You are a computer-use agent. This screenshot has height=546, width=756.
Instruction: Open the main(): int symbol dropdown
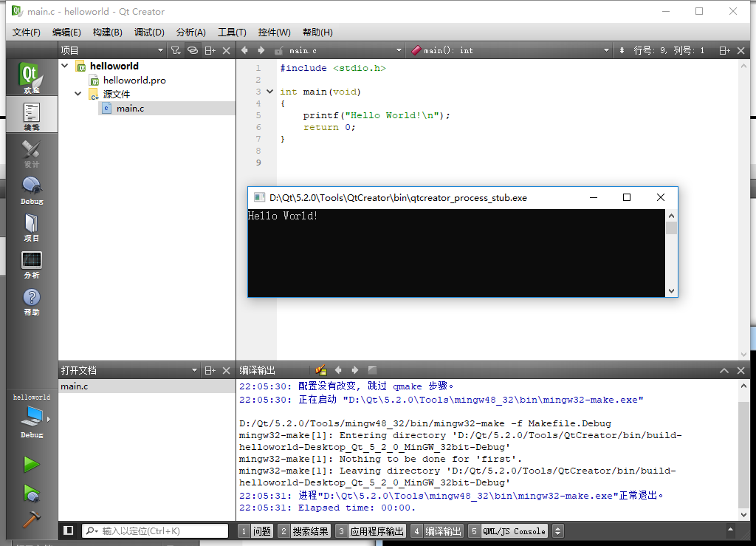517,50
